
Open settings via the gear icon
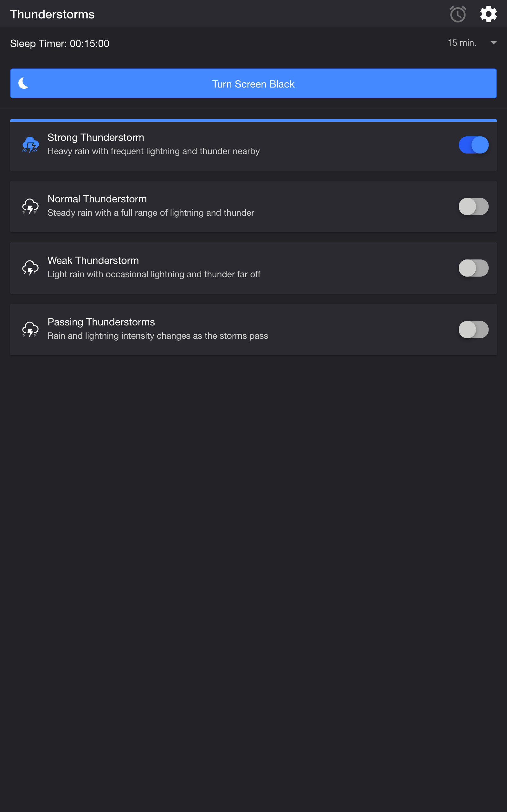(488, 14)
